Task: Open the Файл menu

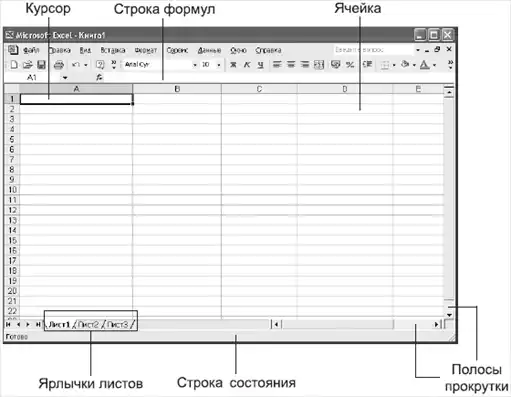Action: click(x=31, y=50)
